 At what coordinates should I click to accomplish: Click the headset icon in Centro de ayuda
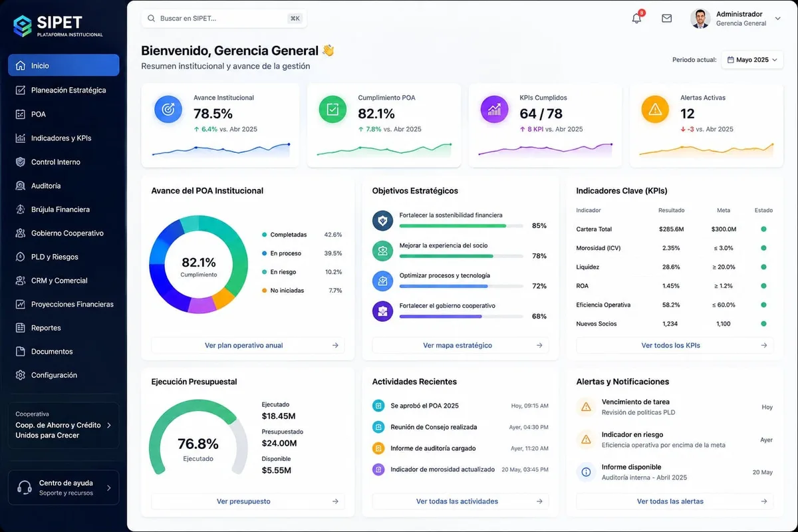[25, 487]
